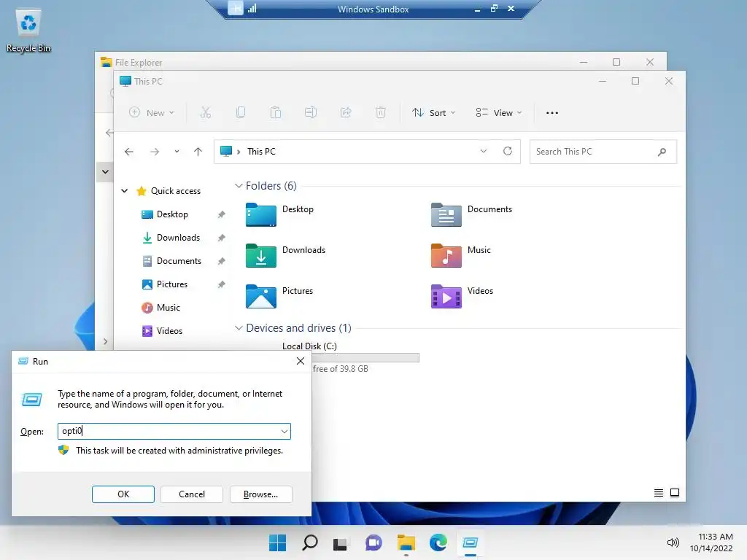Screen dimensions: 747x560
Task: Click the Local Disk (C:) label
Action: coord(309,346)
